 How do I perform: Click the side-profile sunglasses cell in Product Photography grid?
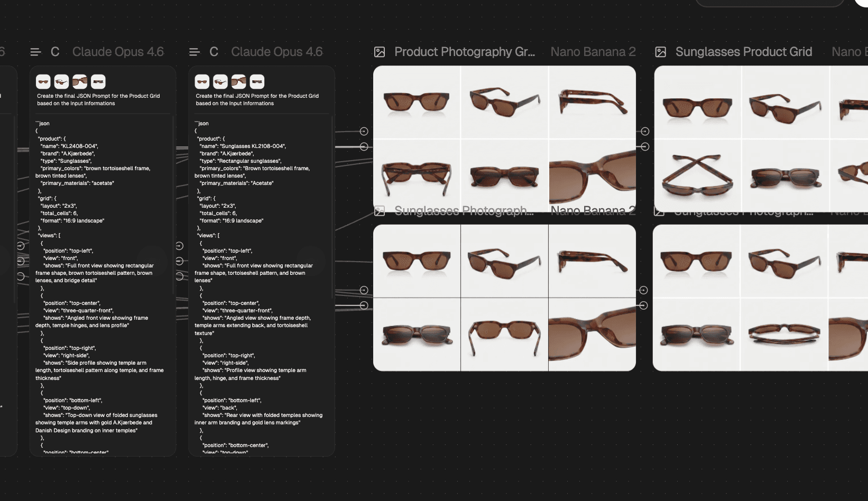pos(593,102)
